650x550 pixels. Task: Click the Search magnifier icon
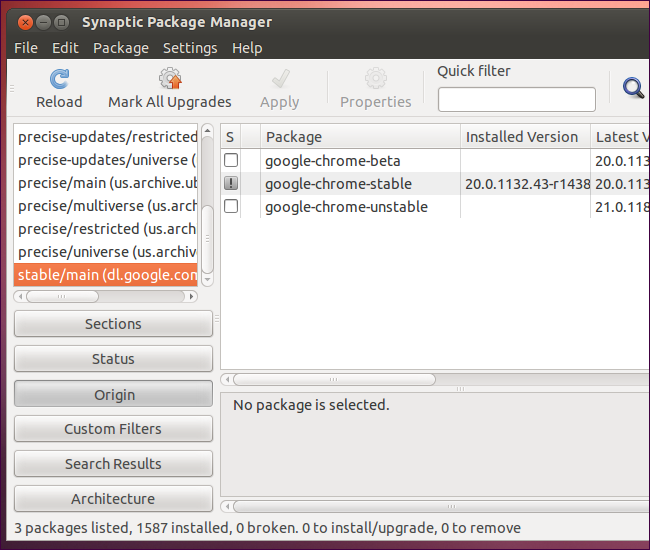(x=633, y=88)
